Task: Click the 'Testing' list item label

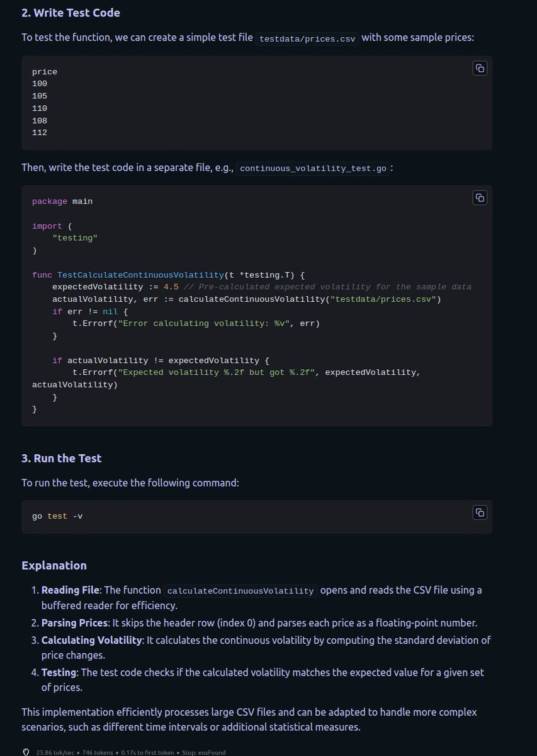Action: [59, 673]
